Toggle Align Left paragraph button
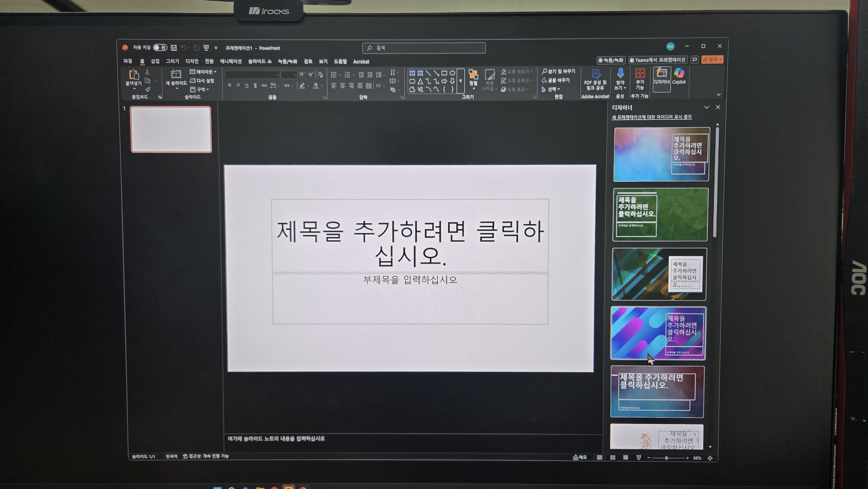Viewport: 868px width, 489px height. [x=334, y=86]
